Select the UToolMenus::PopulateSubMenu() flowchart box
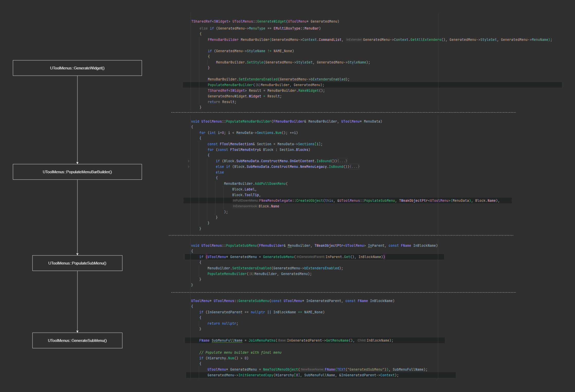This screenshot has width=575, height=392. tap(77, 263)
